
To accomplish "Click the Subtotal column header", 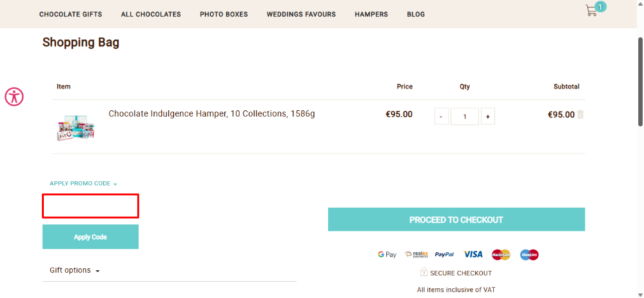I will click(x=567, y=86).
